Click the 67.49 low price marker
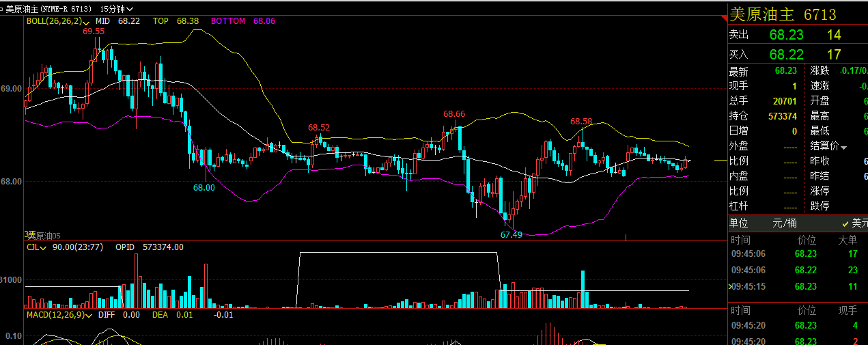The width and height of the screenshot is (868, 345). pos(511,234)
